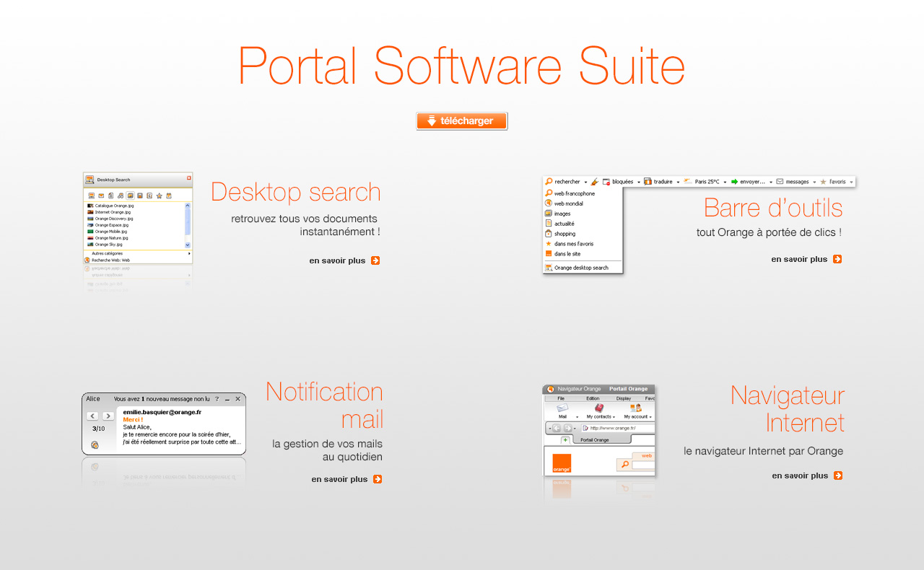Screen dimensions: 924x570
Task: Click the rechercher magnifier icon in the toolbar
Action: tap(549, 182)
